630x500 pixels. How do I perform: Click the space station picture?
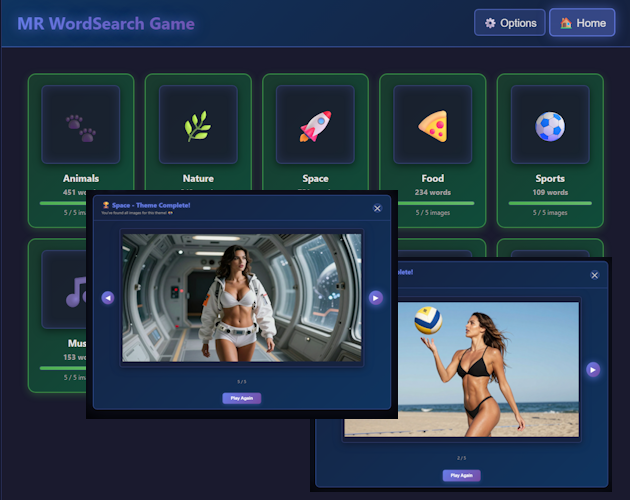(242, 298)
